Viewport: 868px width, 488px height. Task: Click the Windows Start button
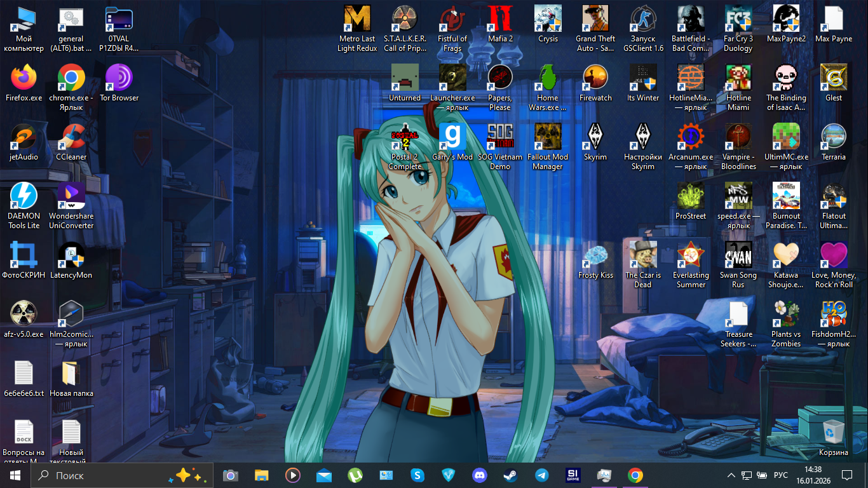point(15,475)
